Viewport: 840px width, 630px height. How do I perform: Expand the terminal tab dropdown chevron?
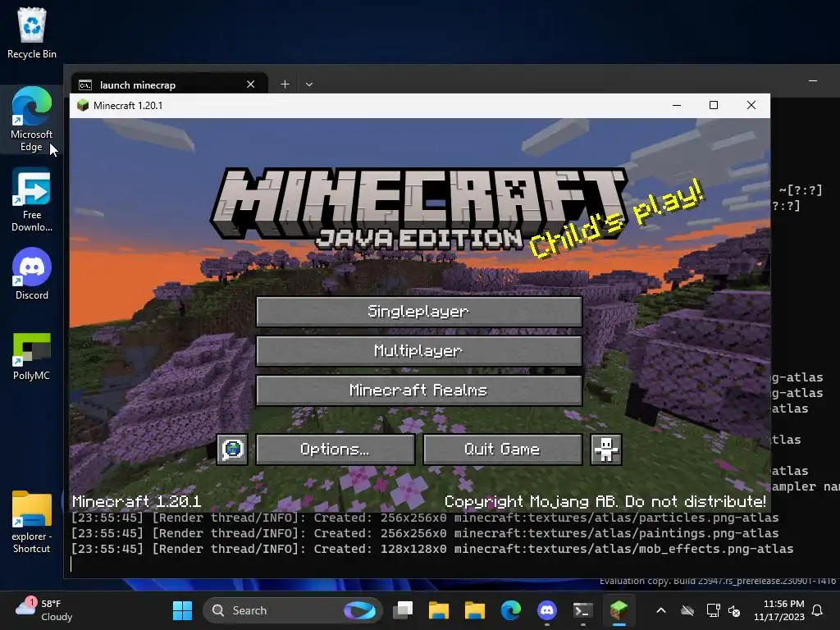point(309,84)
